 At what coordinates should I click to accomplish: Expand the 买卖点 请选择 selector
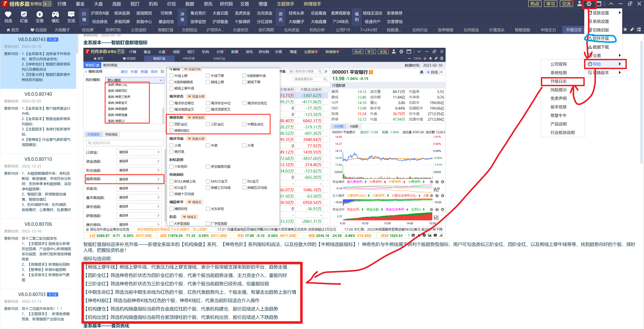(x=139, y=188)
